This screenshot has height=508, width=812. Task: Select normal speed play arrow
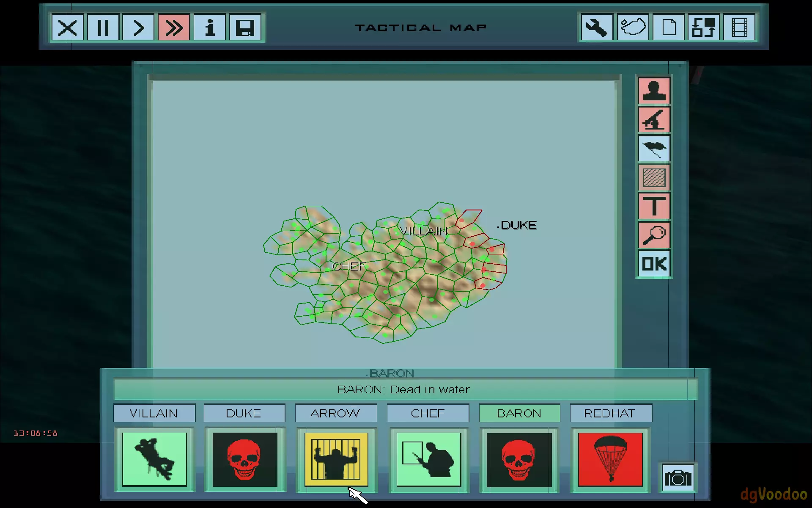pos(138,28)
